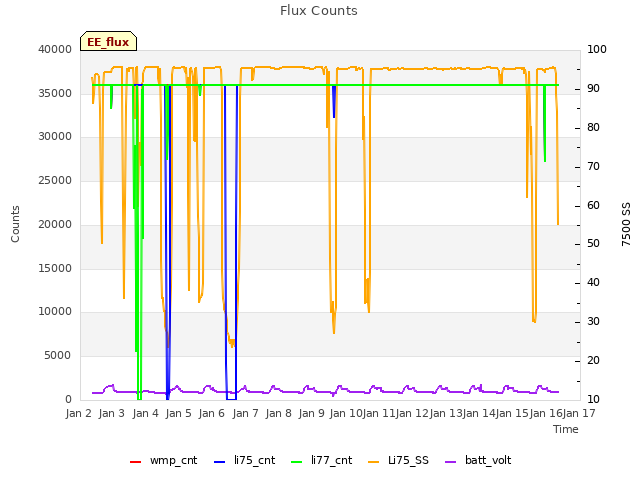Screen dimensions: 640x480
Task: Click the 20 tick on right axis
Action: pos(593,360)
